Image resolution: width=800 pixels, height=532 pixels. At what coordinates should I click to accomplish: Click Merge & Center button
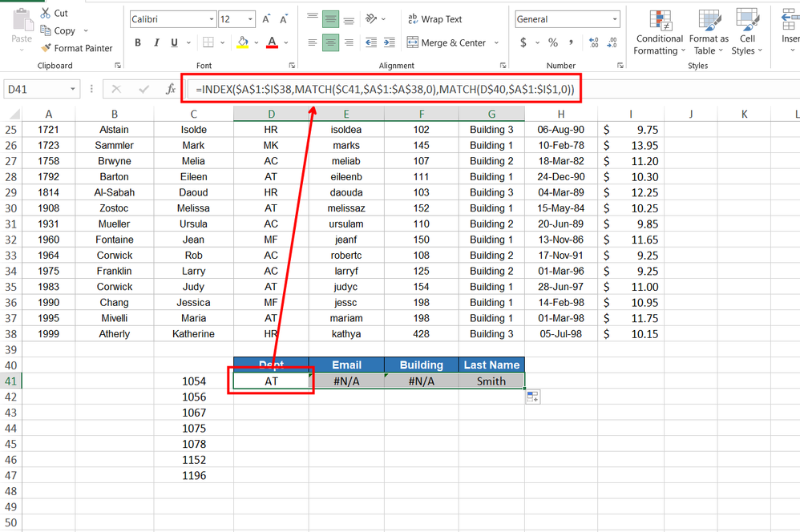click(x=446, y=42)
